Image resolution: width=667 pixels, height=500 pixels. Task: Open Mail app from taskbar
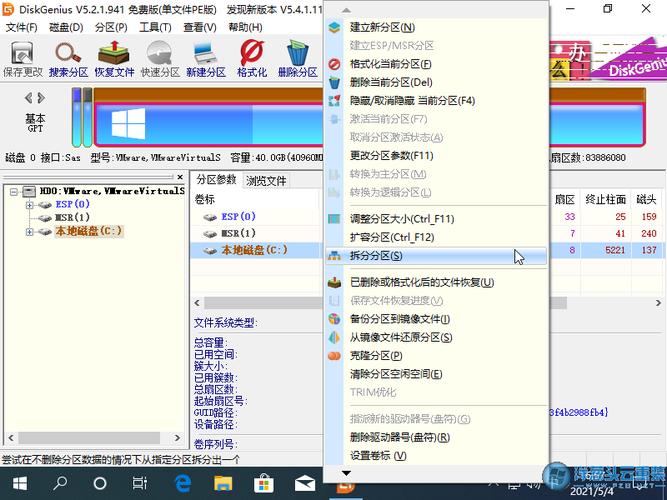pyautogui.click(x=305, y=483)
